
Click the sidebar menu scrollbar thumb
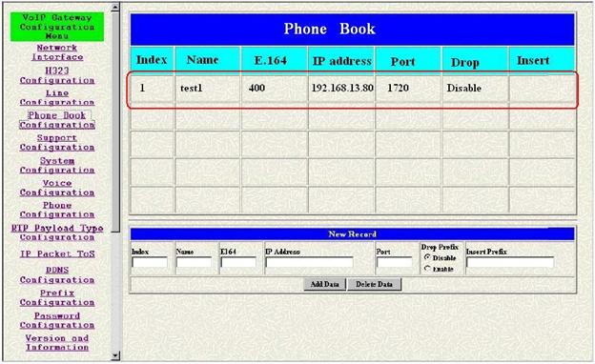[x=115, y=121]
